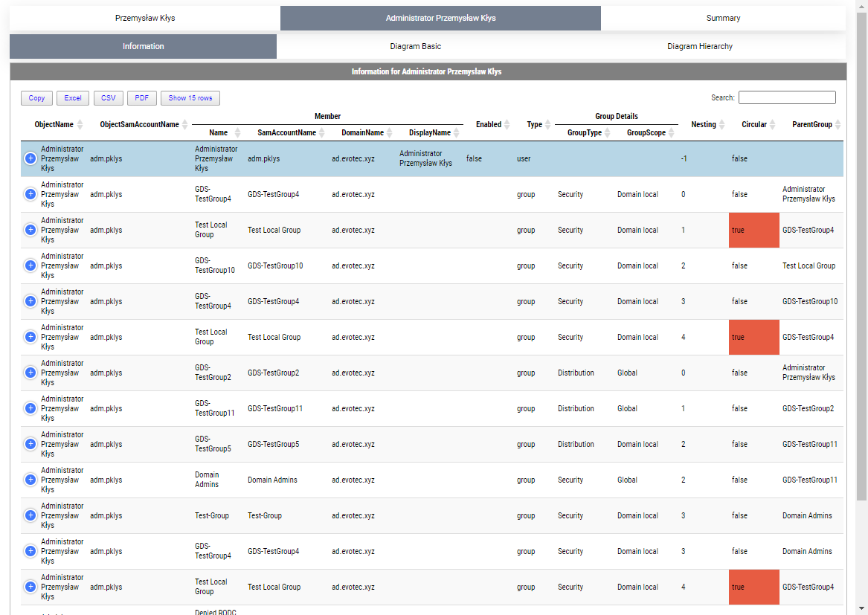This screenshot has height=615, width=868.
Task: Sort table by Nesting column
Action: 722,124
